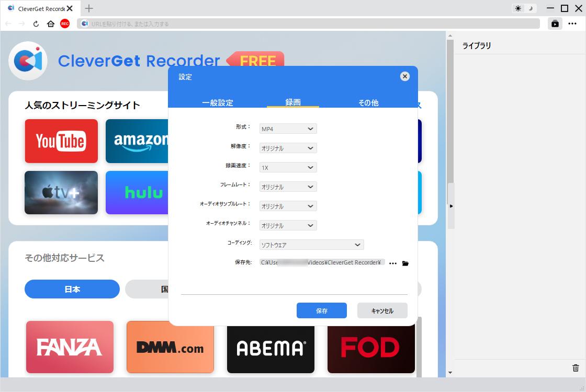The image size is (586, 392).
Task: Open the YouTube site tile
Action: pos(61,141)
